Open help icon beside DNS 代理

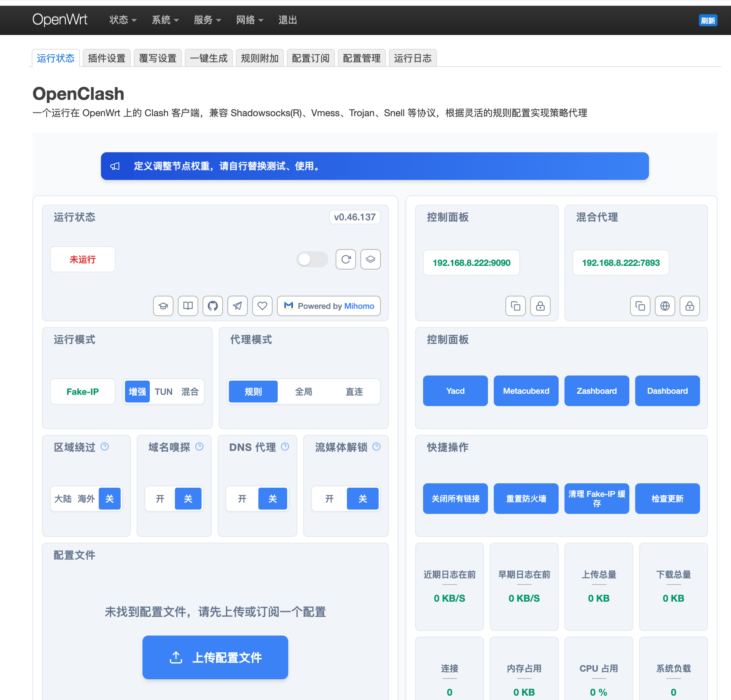click(x=285, y=447)
